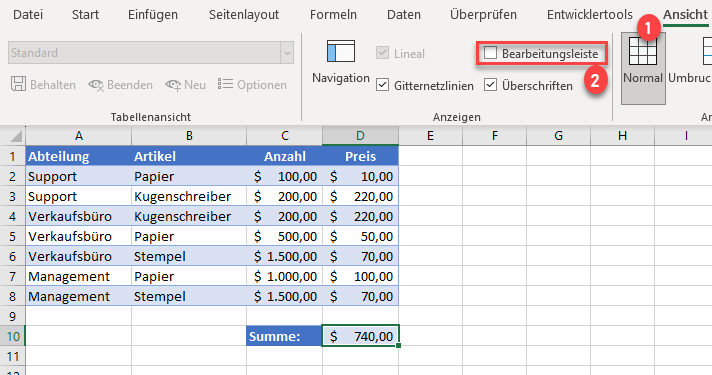
Task: Select column H header
Action: tap(623, 136)
